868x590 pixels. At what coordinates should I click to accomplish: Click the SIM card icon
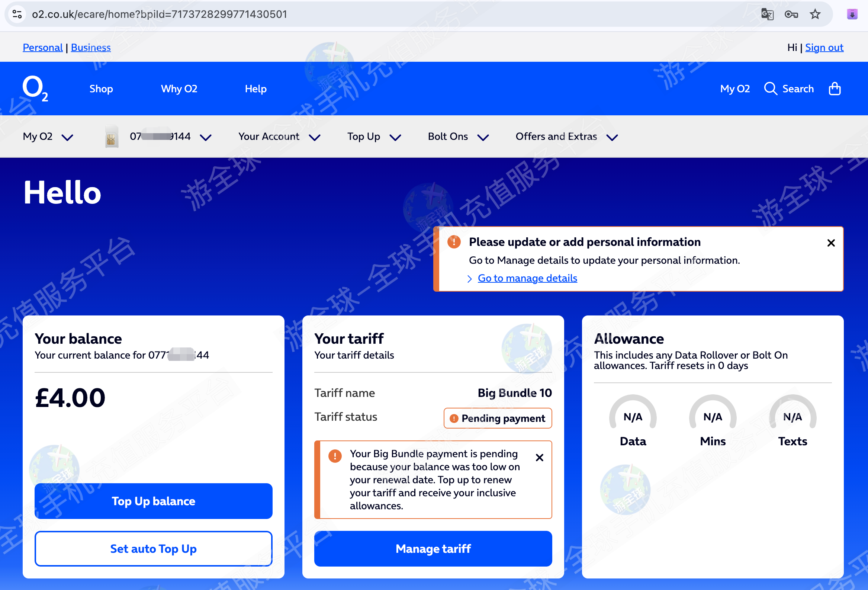click(111, 137)
